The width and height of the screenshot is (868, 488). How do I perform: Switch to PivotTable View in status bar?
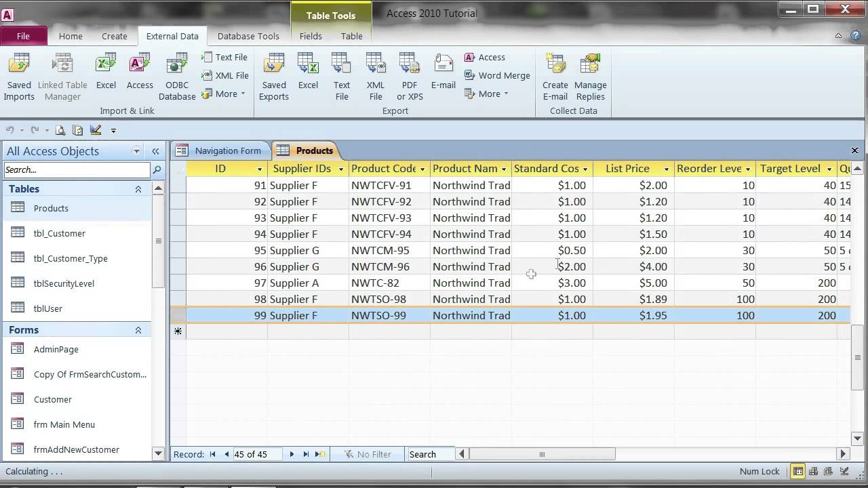(813, 472)
